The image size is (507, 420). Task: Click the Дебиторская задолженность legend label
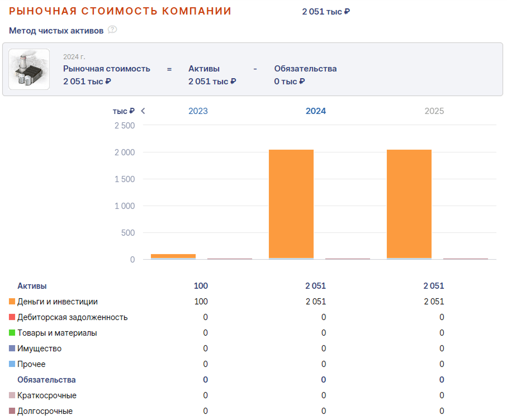[73, 317]
